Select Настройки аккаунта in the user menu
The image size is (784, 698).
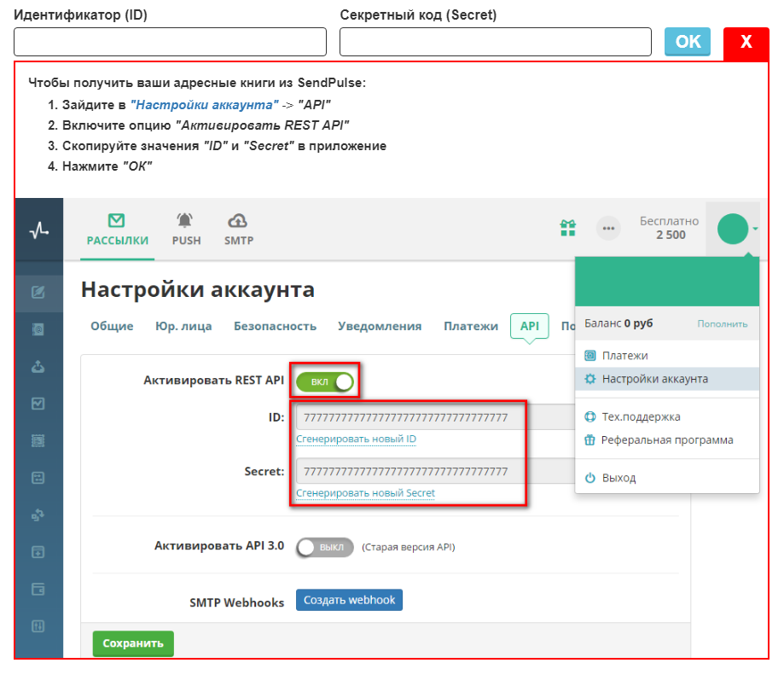click(x=667, y=379)
